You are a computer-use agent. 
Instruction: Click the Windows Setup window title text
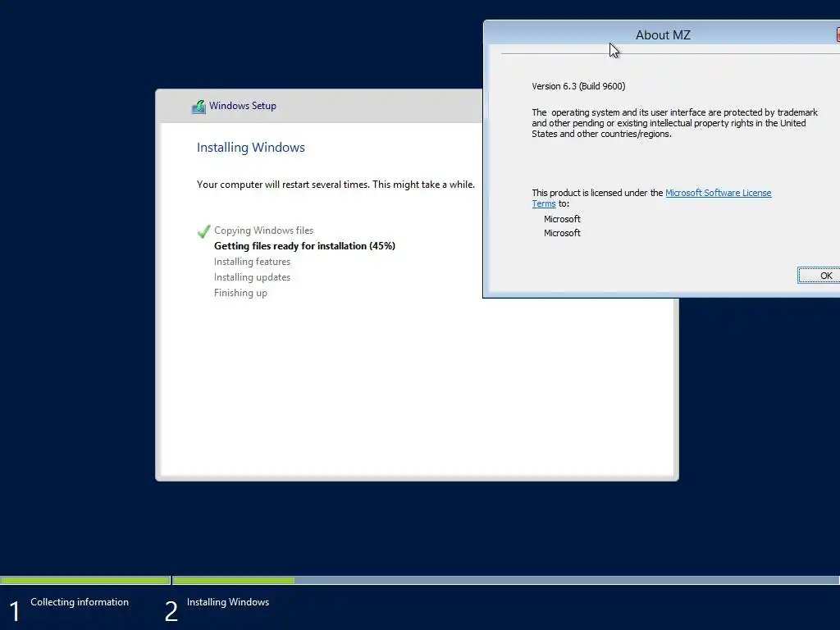pyautogui.click(x=243, y=106)
